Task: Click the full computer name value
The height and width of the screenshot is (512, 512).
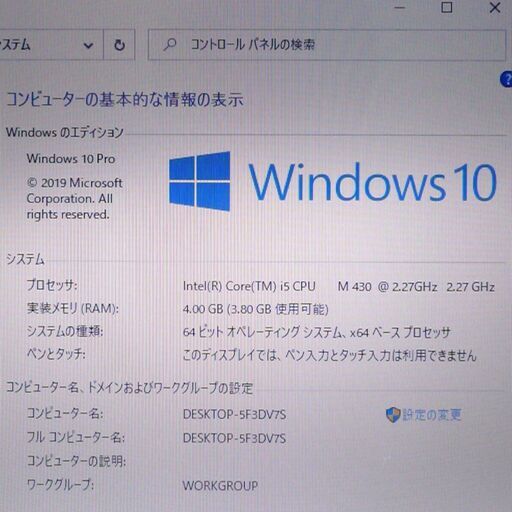Action: [x=234, y=438]
